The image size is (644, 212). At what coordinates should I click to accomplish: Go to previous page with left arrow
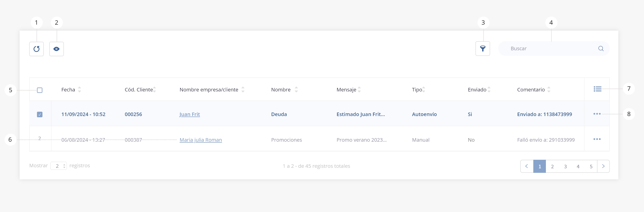pyautogui.click(x=527, y=166)
